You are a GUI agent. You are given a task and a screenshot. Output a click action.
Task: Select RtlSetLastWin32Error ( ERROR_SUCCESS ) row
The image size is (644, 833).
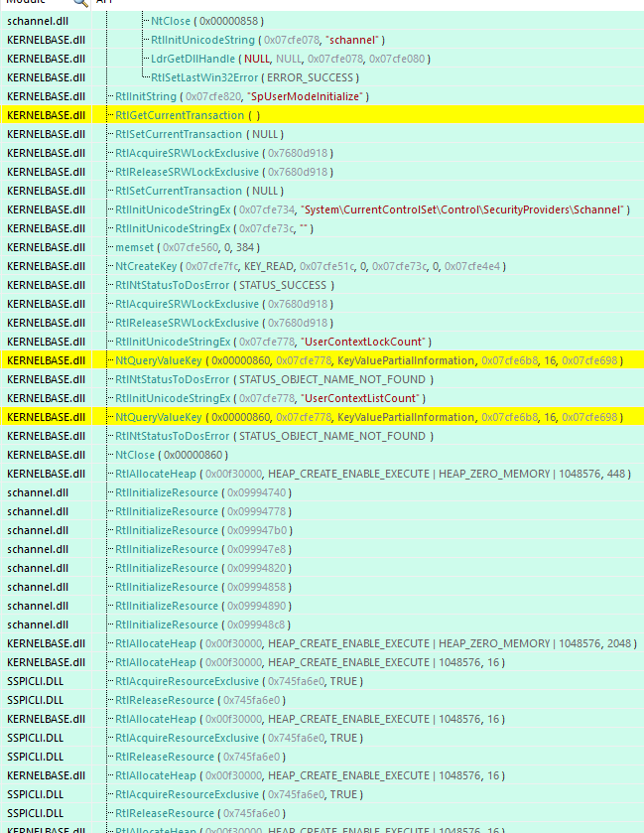point(322,77)
